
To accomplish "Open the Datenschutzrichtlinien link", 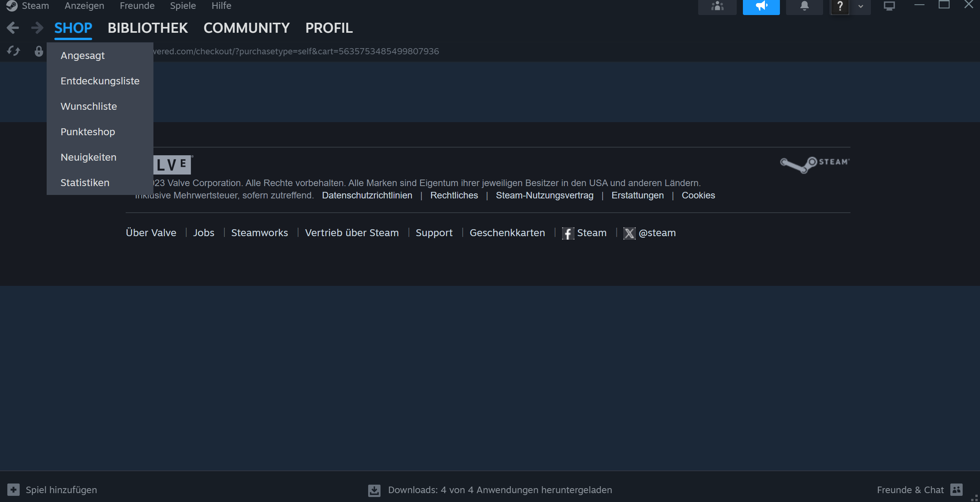I will pos(367,195).
